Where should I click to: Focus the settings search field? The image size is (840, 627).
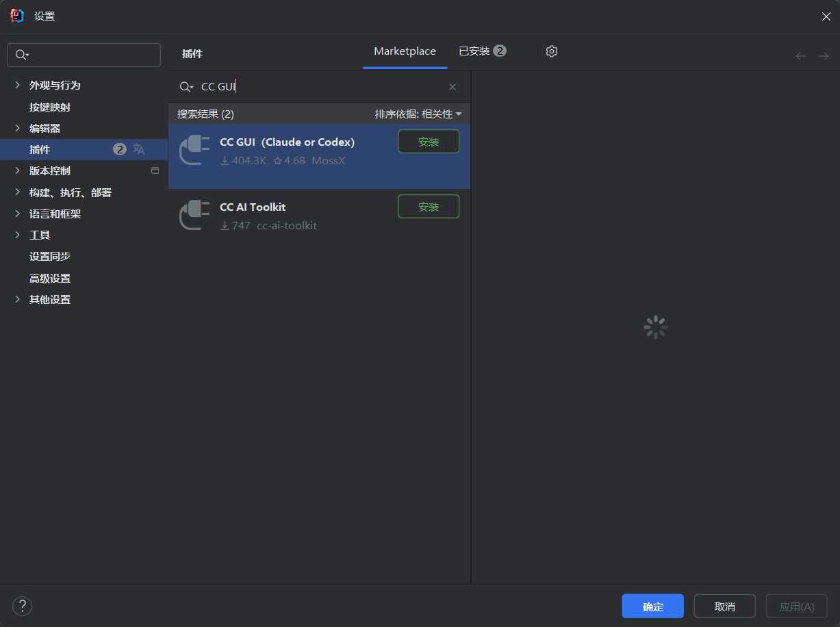(84, 55)
